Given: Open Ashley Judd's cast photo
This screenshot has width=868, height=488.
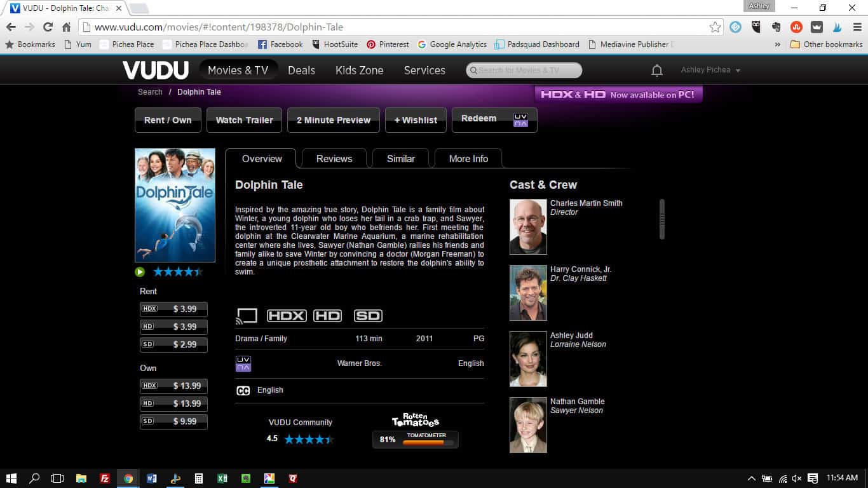Looking at the screenshot, I should tap(528, 359).
